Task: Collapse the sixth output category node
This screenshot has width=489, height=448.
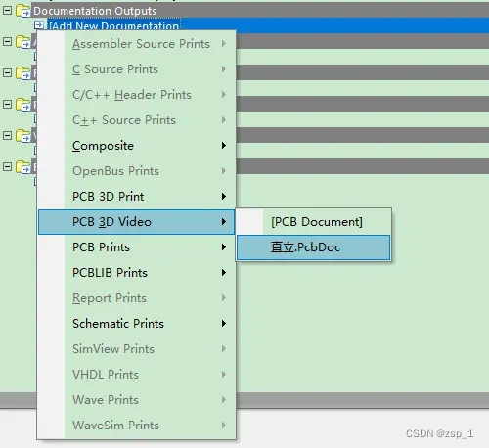Action: 7,166
